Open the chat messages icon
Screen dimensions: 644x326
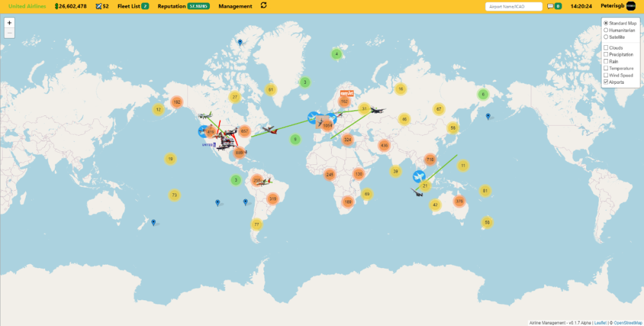coord(550,6)
